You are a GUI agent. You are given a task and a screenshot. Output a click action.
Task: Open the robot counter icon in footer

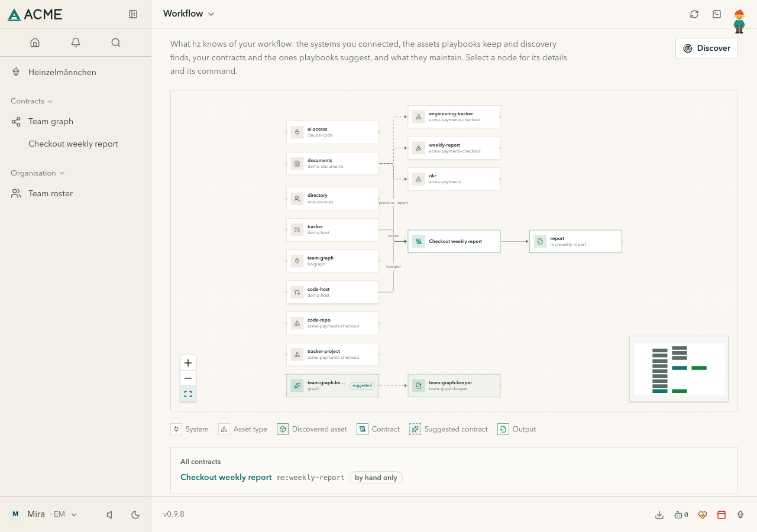(681, 515)
